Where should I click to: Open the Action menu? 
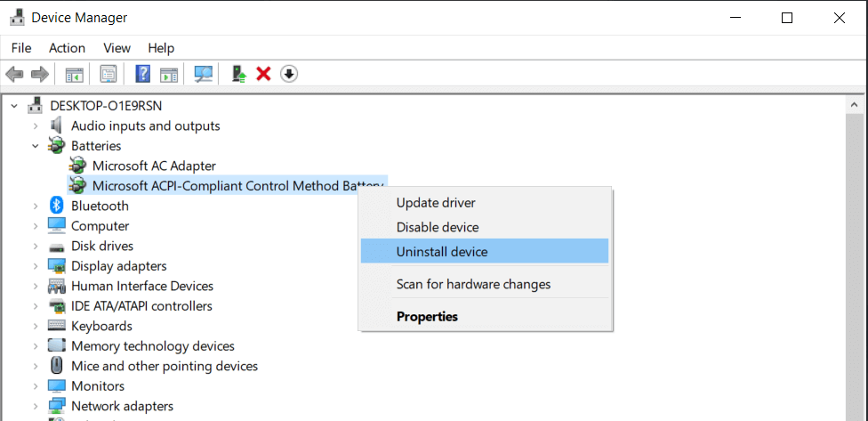coord(67,48)
